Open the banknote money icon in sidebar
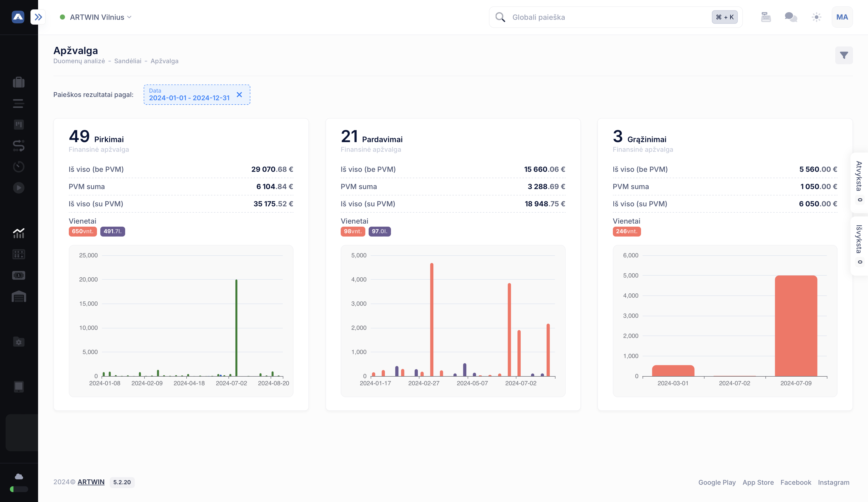The width and height of the screenshot is (868, 502). (x=19, y=275)
